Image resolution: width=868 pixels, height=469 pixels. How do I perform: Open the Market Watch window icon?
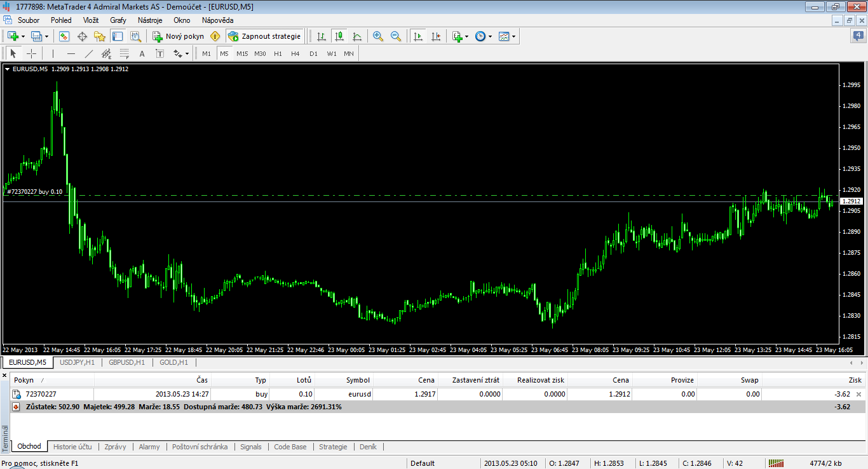[x=64, y=36]
